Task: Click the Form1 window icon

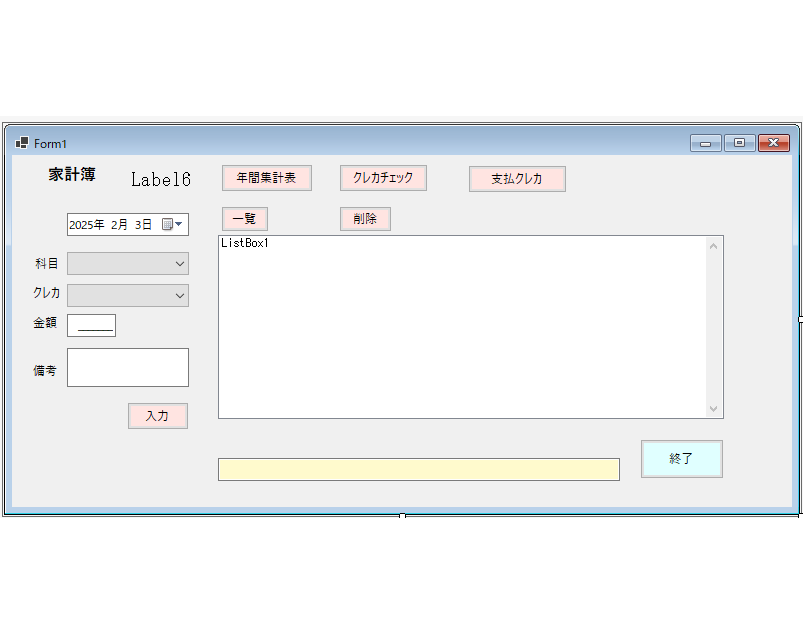Action: [x=22, y=143]
